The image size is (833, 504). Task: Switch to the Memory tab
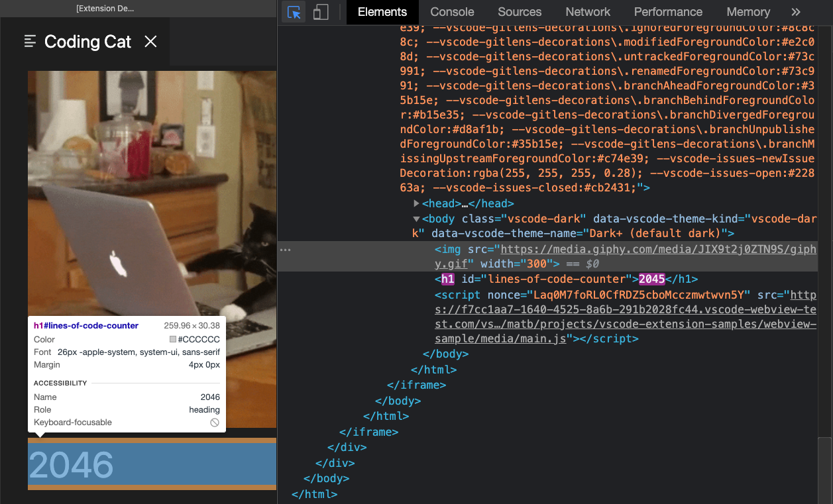click(748, 12)
